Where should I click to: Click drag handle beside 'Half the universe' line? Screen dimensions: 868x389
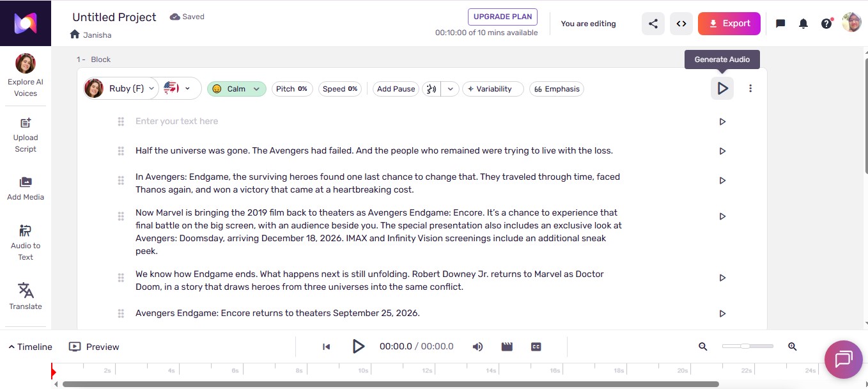pos(121,151)
